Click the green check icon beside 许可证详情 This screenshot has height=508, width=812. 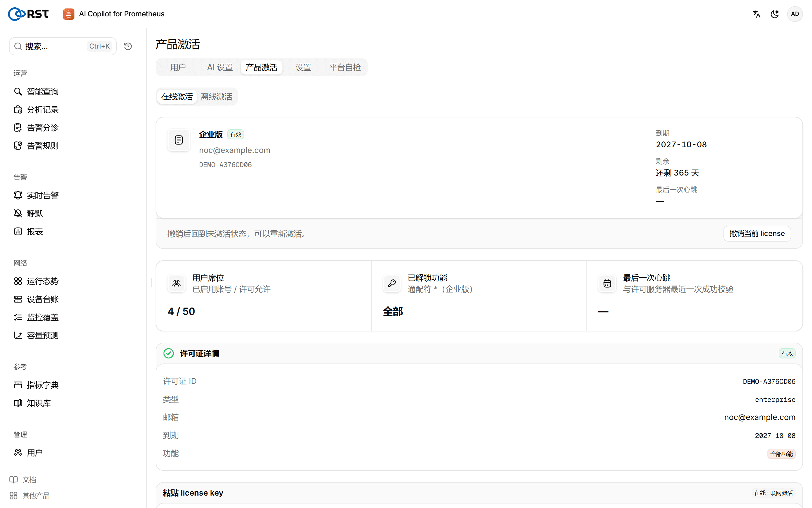click(x=168, y=353)
